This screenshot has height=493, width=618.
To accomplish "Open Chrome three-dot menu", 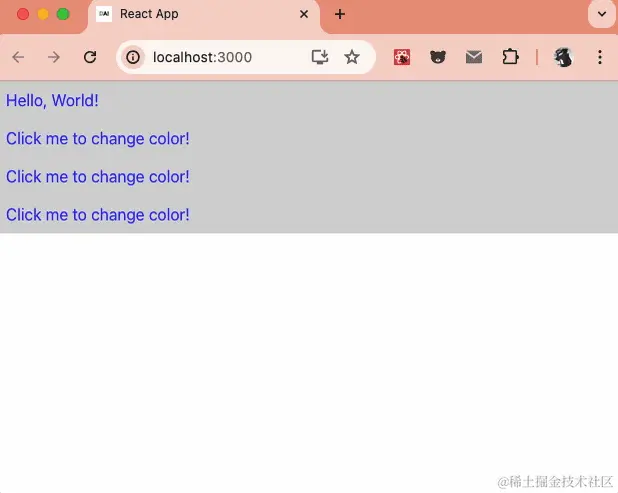I will 600,58.
